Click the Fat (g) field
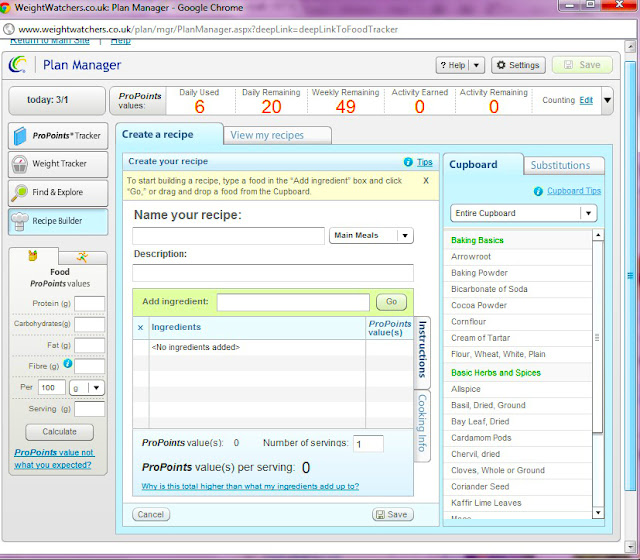Image resolution: width=640 pixels, height=560 pixels. coord(89,345)
